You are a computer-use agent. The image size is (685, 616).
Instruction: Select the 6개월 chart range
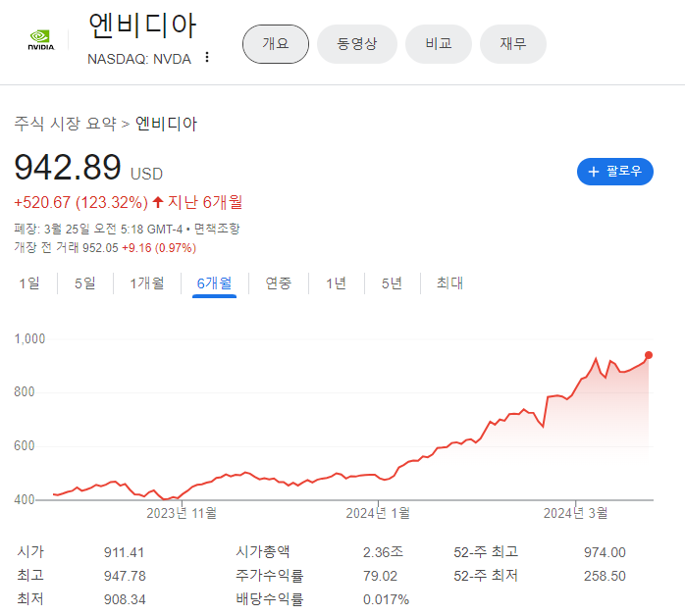click(x=215, y=283)
